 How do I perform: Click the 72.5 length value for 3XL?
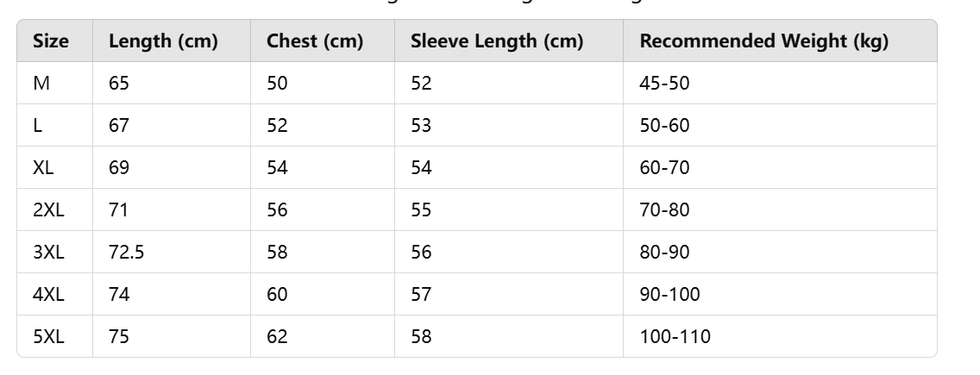pos(126,253)
